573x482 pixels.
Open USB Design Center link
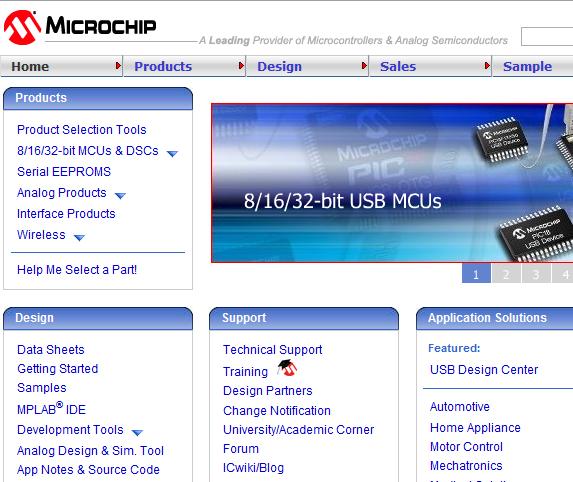tap(484, 370)
